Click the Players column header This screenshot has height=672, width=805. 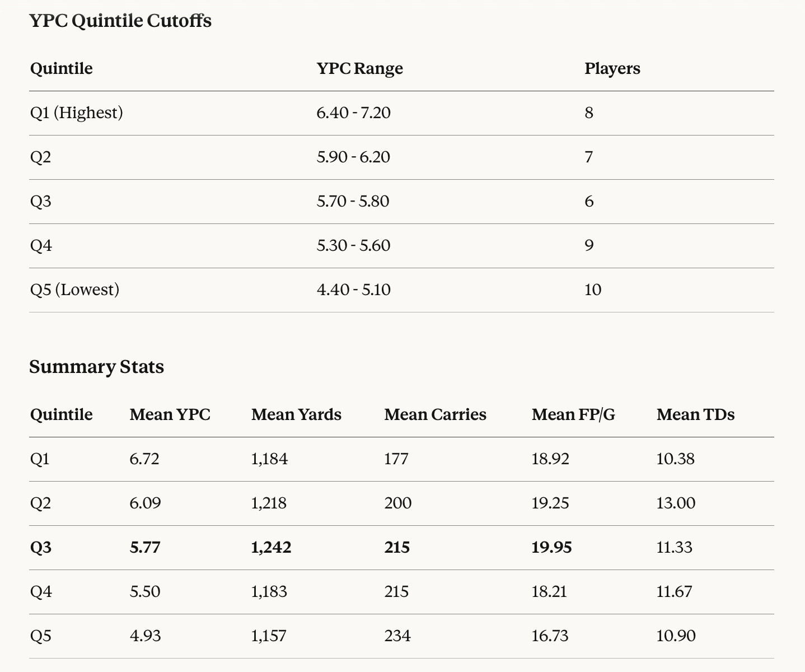coord(612,68)
